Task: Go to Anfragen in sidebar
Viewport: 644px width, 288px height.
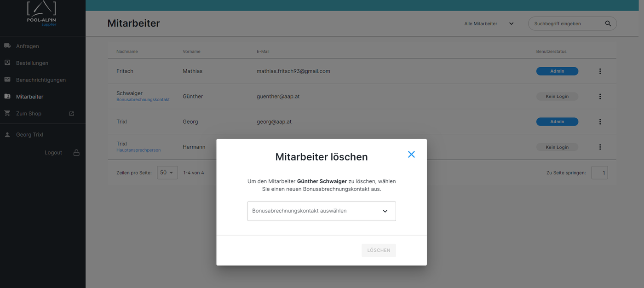Action: 28,46
